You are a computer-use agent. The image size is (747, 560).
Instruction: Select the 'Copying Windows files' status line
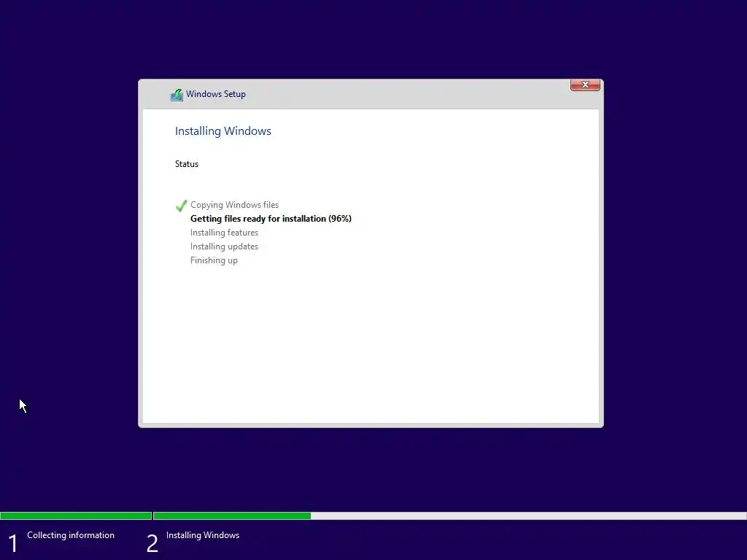point(234,205)
